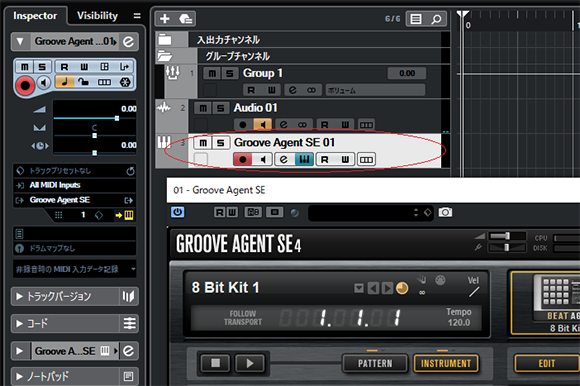Select the グループチャンネル folder row

tap(298, 56)
